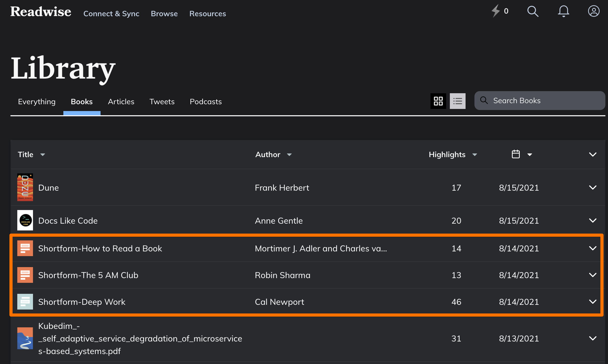The width and height of the screenshot is (608, 364).
Task: Open the Dune book title
Action: 48,188
